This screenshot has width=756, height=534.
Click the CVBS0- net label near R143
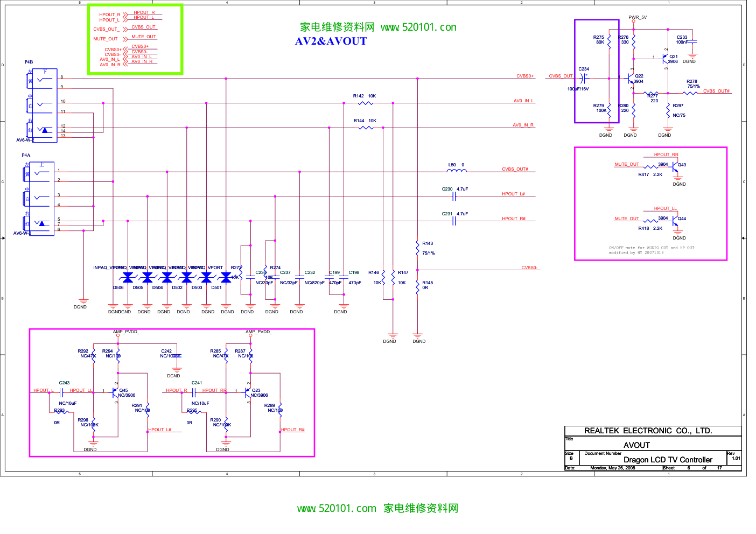[530, 268]
